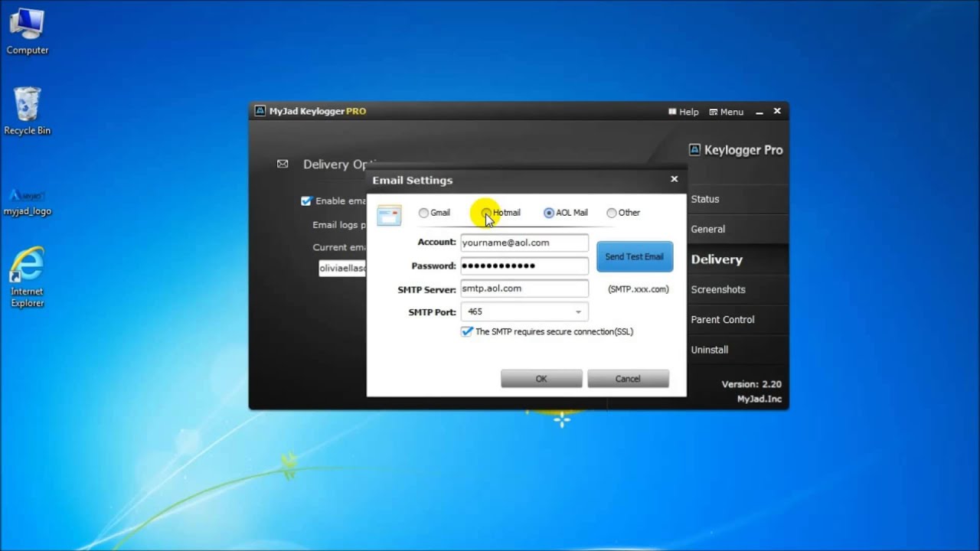
Task: Click the SMTP Server input field
Action: [524, 289]
